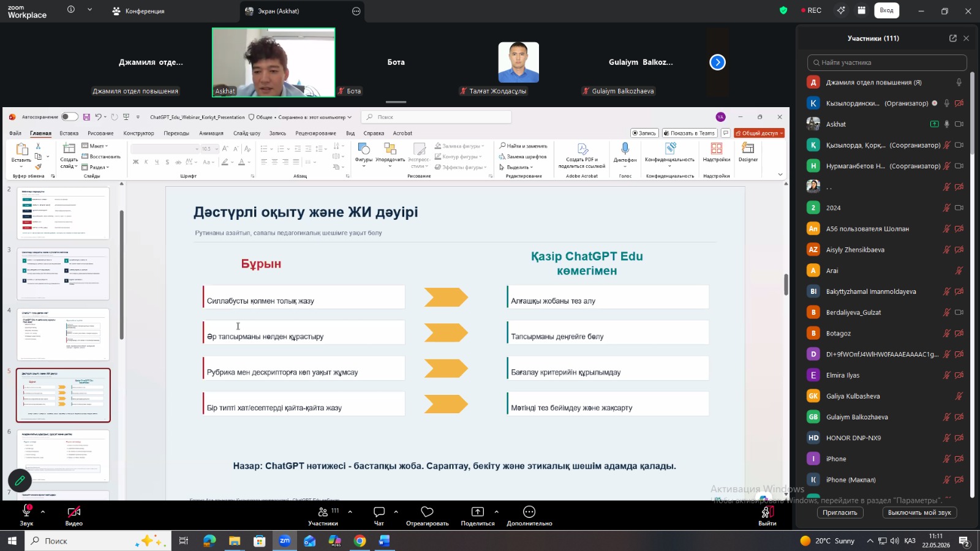Open the Выделить select dropdown
The width and height of the screenshot is (980, 551).
point(516,167)
